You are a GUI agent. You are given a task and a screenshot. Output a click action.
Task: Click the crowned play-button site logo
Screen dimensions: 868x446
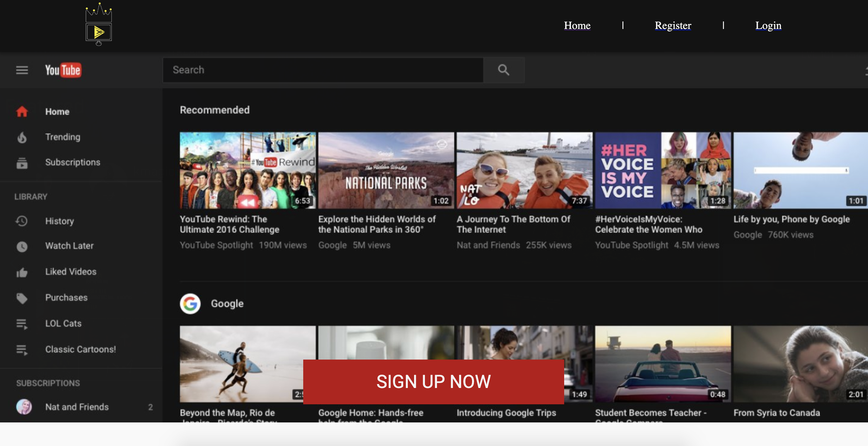tap(98, 24)
